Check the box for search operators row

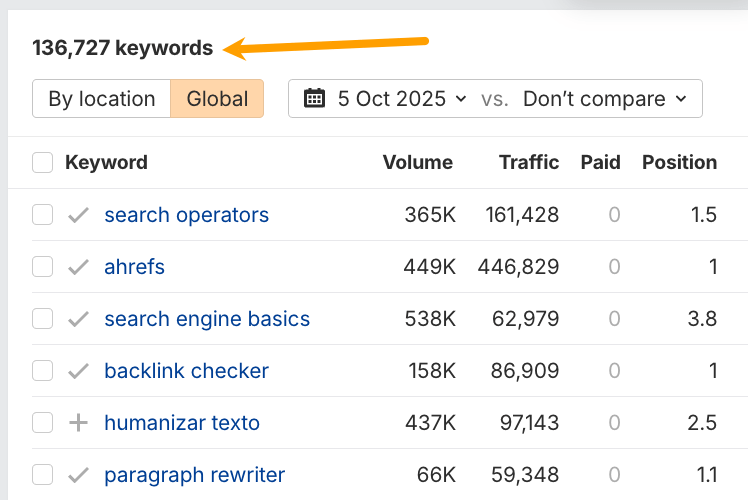point(42,215)
